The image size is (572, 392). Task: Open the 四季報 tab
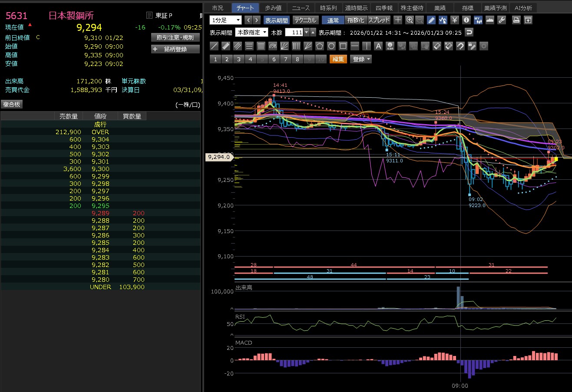(384, 8)
